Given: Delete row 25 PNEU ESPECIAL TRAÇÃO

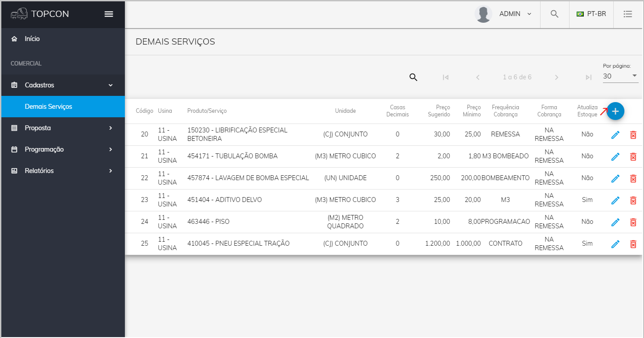Looking at the screenshot, I should [x=633, y=244].
